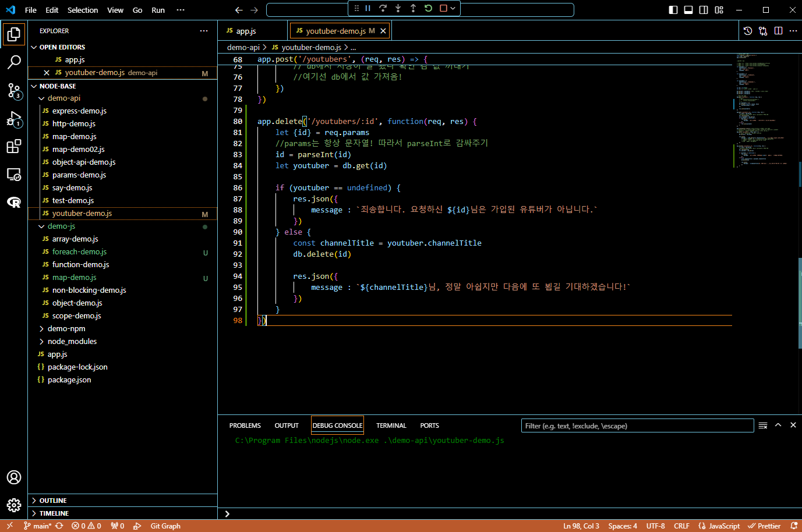
Task: Pause the debug session
Action: (x=368, y=8)
